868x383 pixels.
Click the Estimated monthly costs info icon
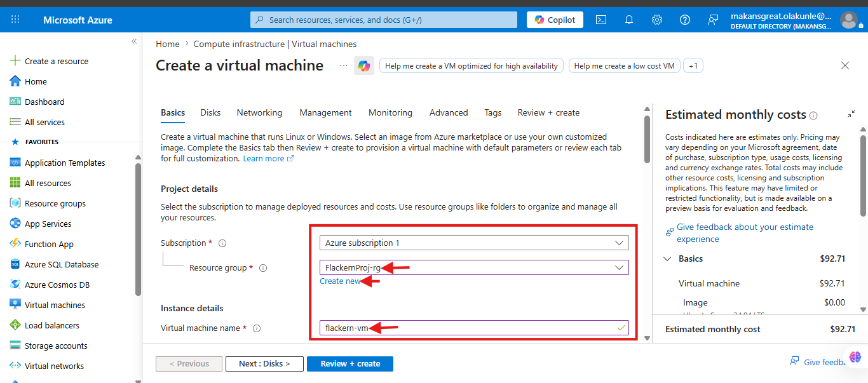pyautogui.click(x=813, y=116)
